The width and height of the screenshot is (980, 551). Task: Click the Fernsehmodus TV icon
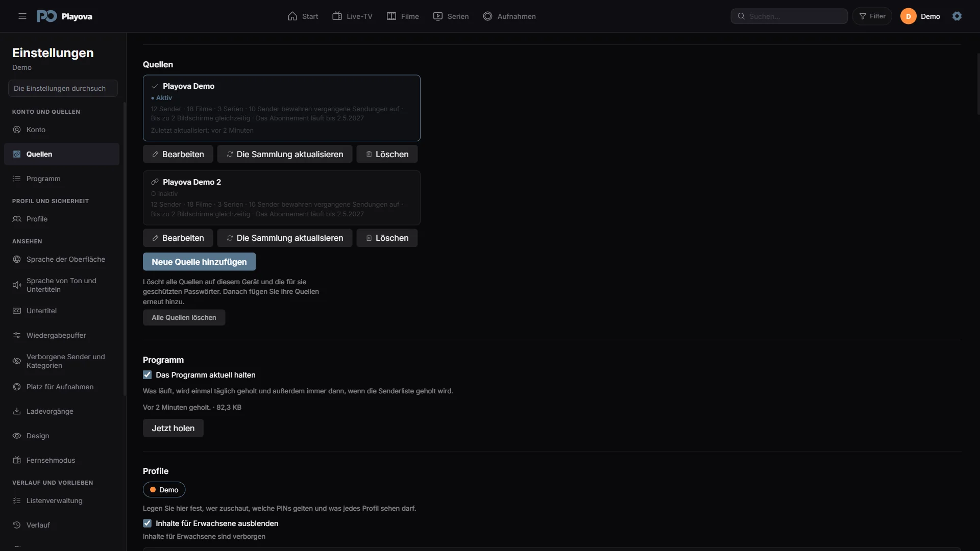(x=17, y=460)
